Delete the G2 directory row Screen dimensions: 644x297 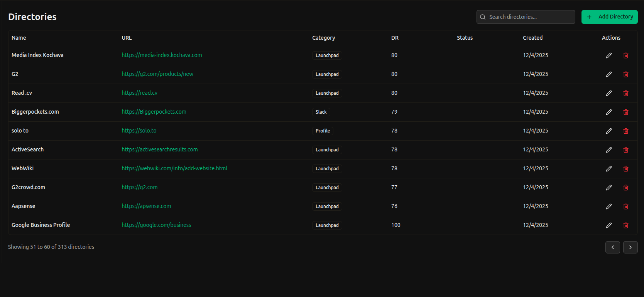(x=625, y=74)
